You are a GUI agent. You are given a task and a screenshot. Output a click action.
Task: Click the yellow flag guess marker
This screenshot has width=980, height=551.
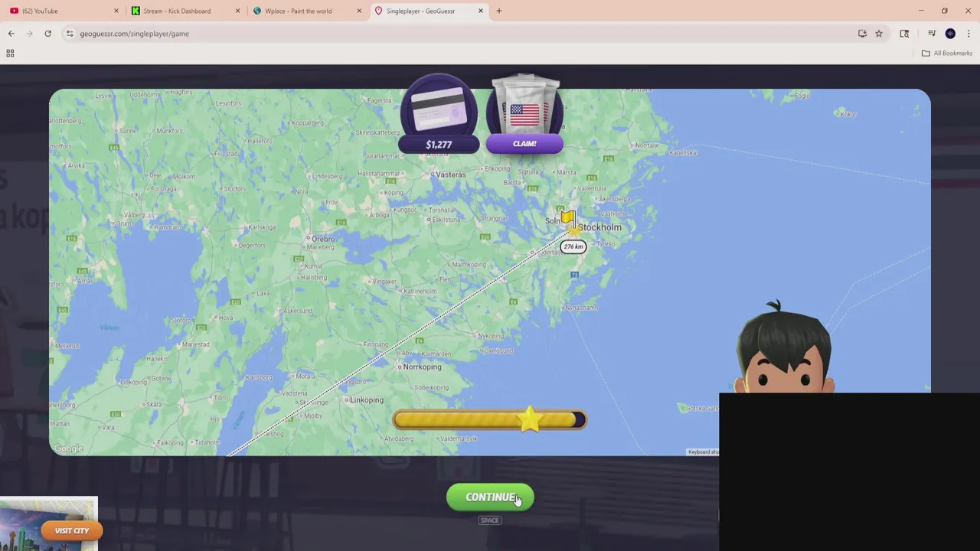click(567, 220)
